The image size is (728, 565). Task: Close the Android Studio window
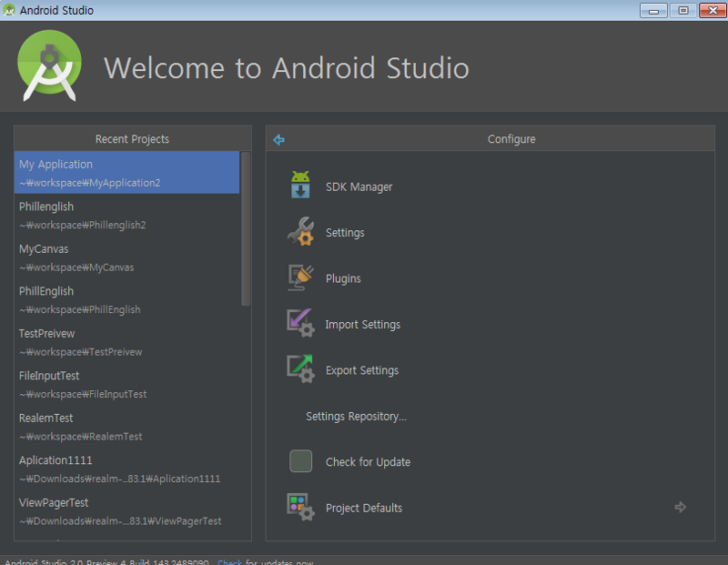pyautogui.click(x=713, y=10)
